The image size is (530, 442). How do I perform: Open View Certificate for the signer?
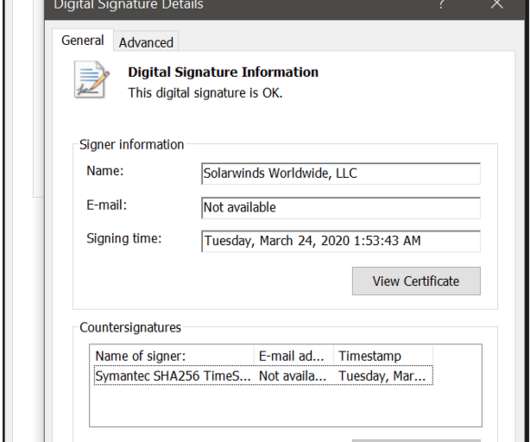[416, 281]
